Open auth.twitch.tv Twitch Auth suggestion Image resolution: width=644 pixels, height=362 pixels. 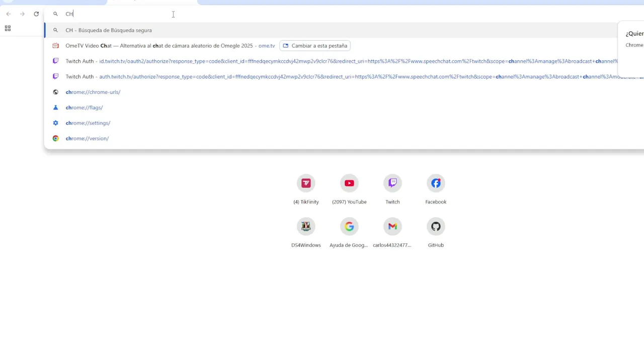point(344,77)
